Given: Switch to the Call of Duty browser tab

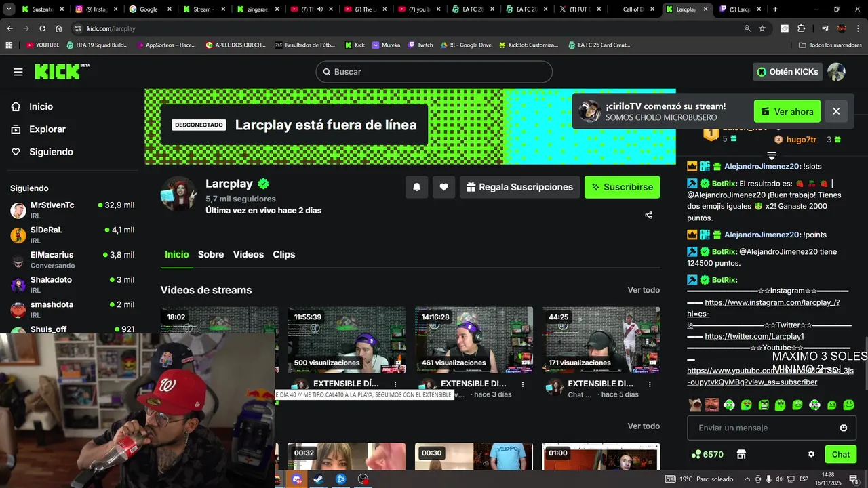Looking at the screenshot, I should (x=634, y=9).
